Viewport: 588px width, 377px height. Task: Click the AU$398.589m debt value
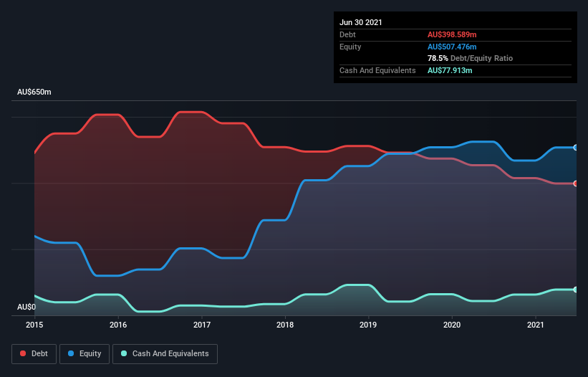click(452, 34)
